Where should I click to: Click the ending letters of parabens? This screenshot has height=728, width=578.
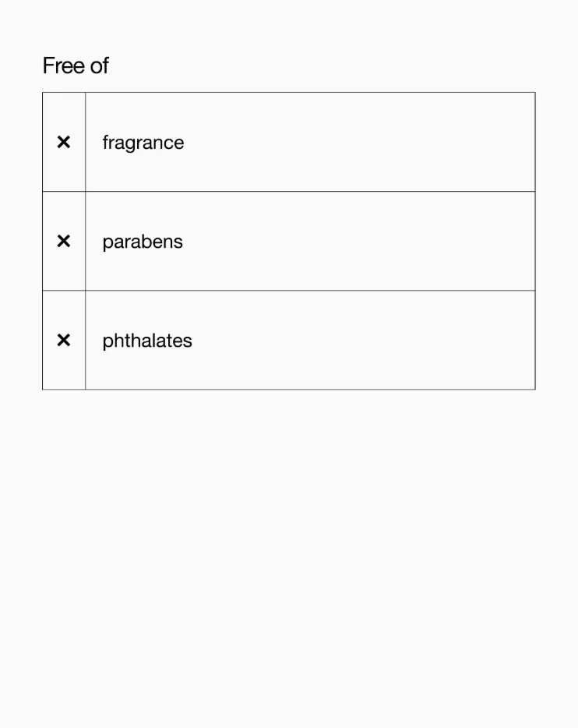[173, 242]
